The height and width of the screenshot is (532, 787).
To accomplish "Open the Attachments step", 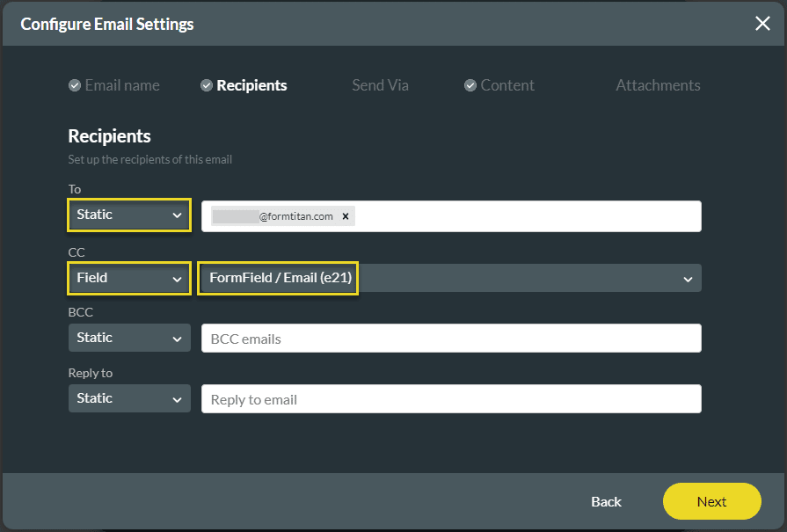I will point(658,85).
